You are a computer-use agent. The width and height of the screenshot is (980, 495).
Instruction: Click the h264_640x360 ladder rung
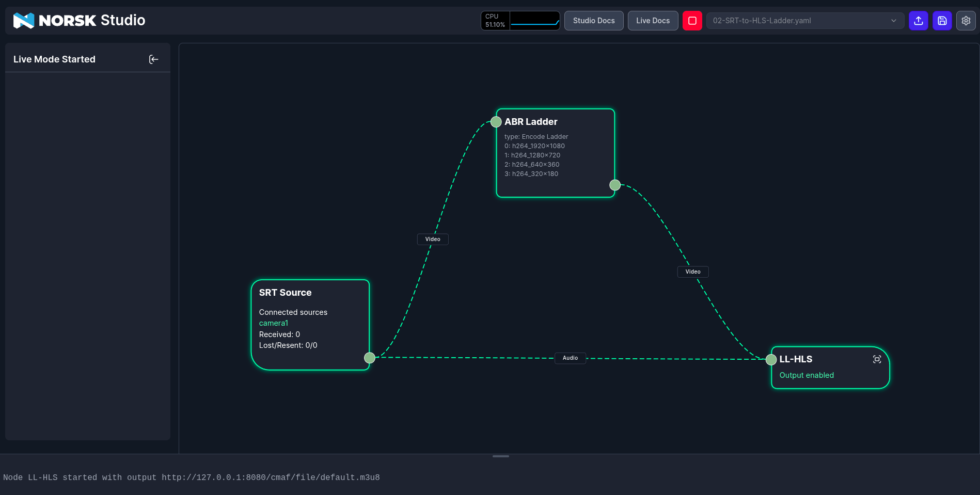pyautogui.click(x=532, y=165)
